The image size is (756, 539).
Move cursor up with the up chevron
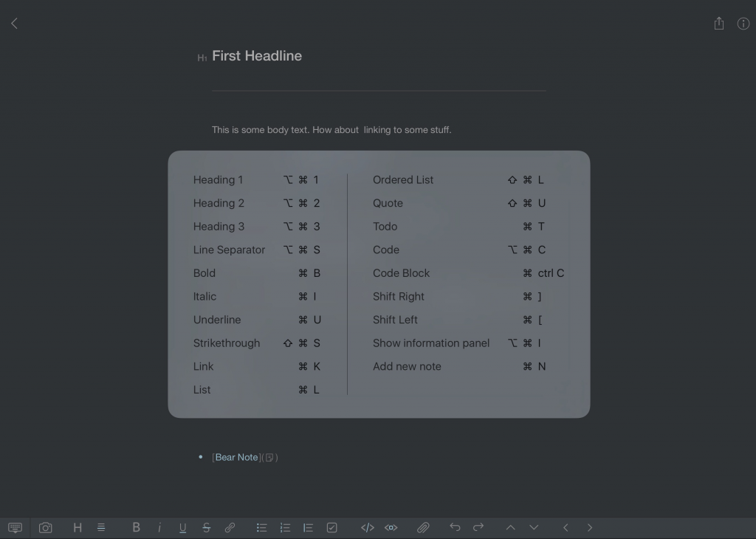click(511, 527)
